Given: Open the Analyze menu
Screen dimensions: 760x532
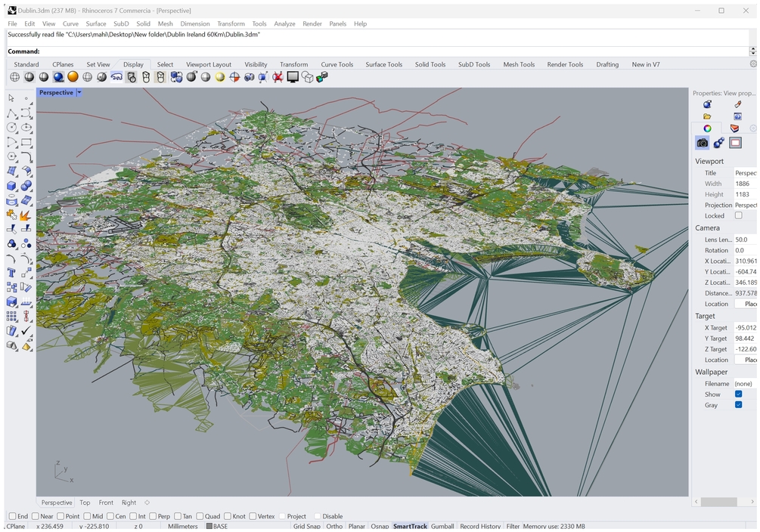Looking at the screenshot, I should (x=284, y=23).
